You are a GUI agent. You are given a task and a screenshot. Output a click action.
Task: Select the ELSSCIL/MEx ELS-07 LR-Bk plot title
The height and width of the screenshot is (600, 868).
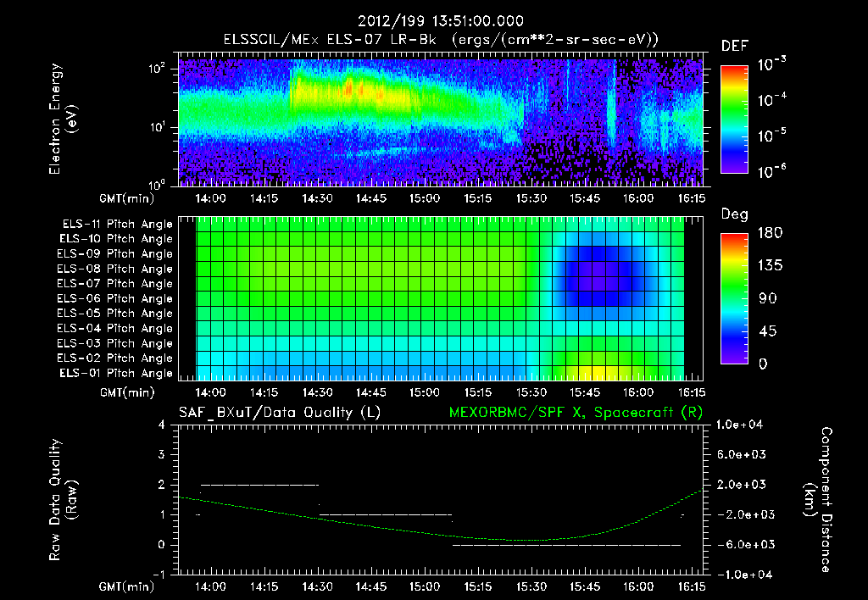441,39
